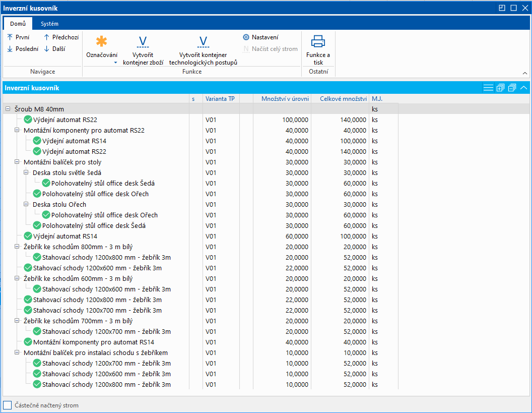Image resolution: width=532 pixels, height=413 pixels.
Task: Open Funkce a tisk printer icon
Action: pos(318,41)
